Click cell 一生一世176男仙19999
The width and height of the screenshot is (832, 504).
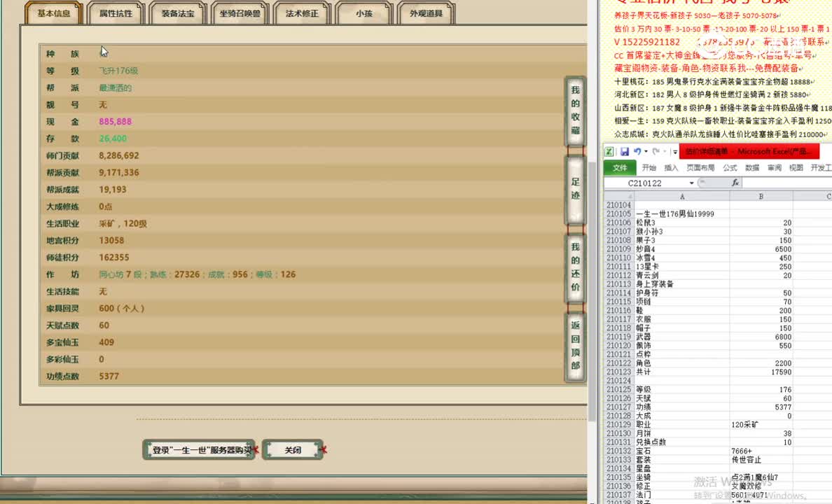(x=682, y=213)
